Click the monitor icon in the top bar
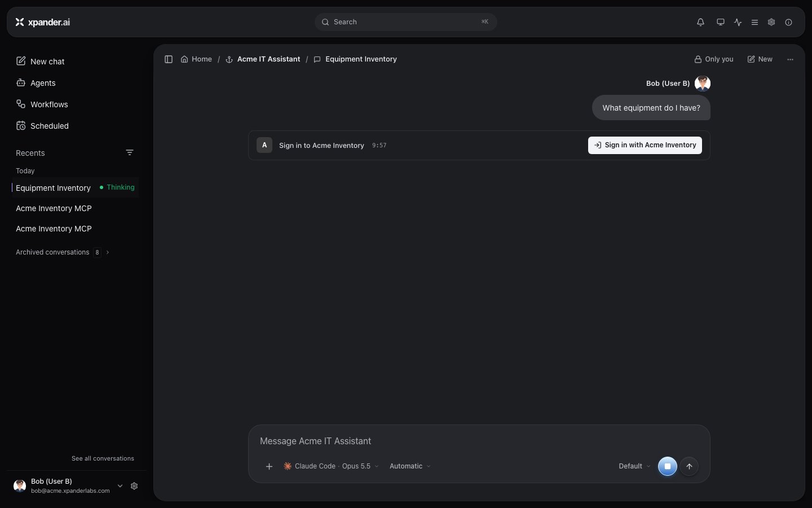Viewport: 812px width, 508px height. tap(720, 22)
